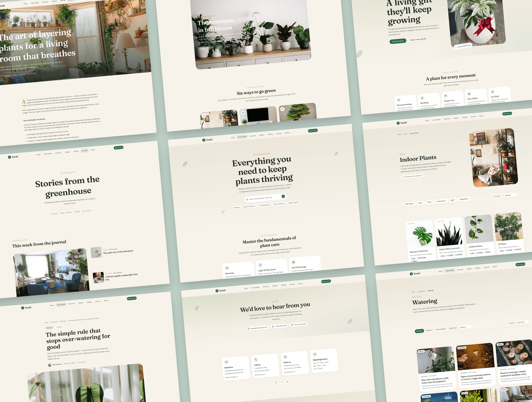Click Shop breadcrumb on Indoor Plants page
The height and width of the screenshot is (402, 532).
point(406,134)
